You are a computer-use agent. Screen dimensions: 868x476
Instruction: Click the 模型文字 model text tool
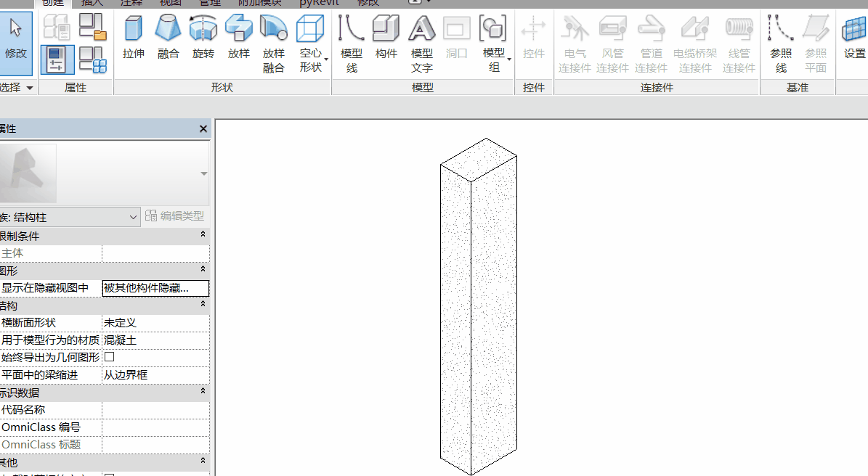[422, 44]
